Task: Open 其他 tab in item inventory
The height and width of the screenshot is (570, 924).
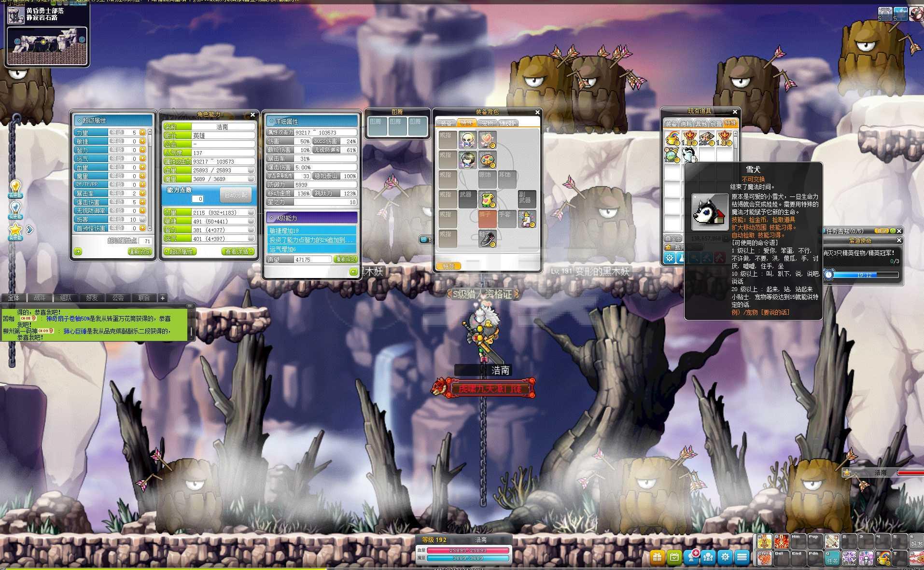Action: click(x=700, y=124)
